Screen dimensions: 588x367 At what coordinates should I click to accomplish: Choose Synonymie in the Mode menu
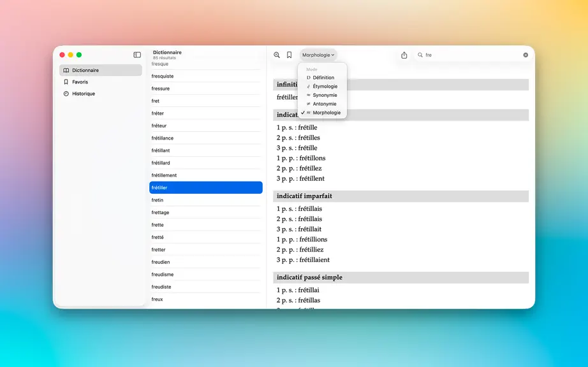[322, 95]
